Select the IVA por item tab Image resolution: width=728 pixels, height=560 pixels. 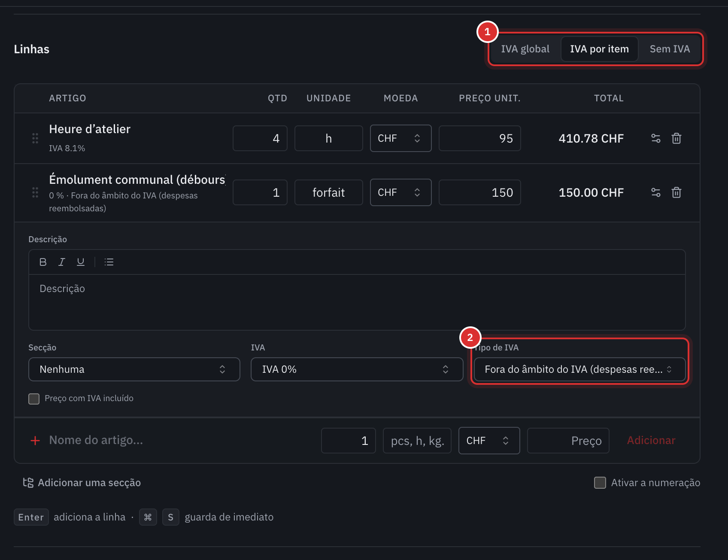click(600, 49)
